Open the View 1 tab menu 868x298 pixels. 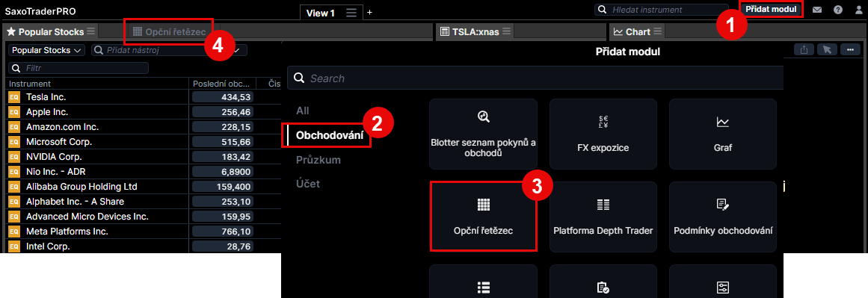click(x=351, y=13)
